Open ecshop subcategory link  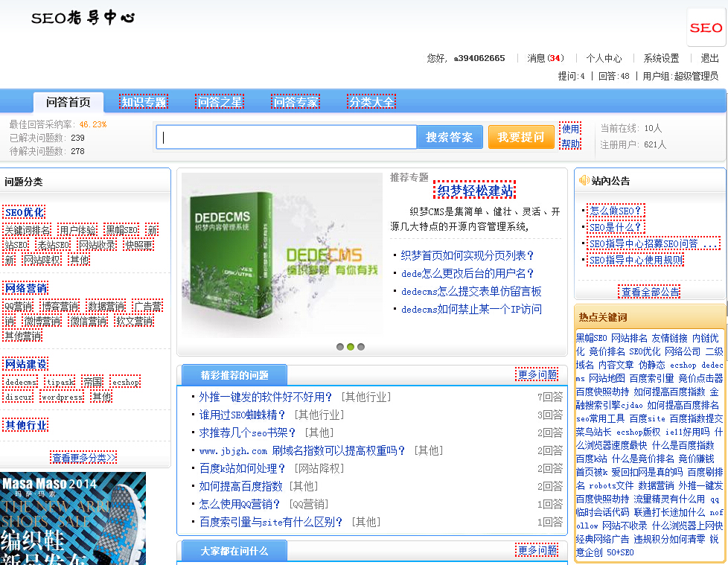125,382
